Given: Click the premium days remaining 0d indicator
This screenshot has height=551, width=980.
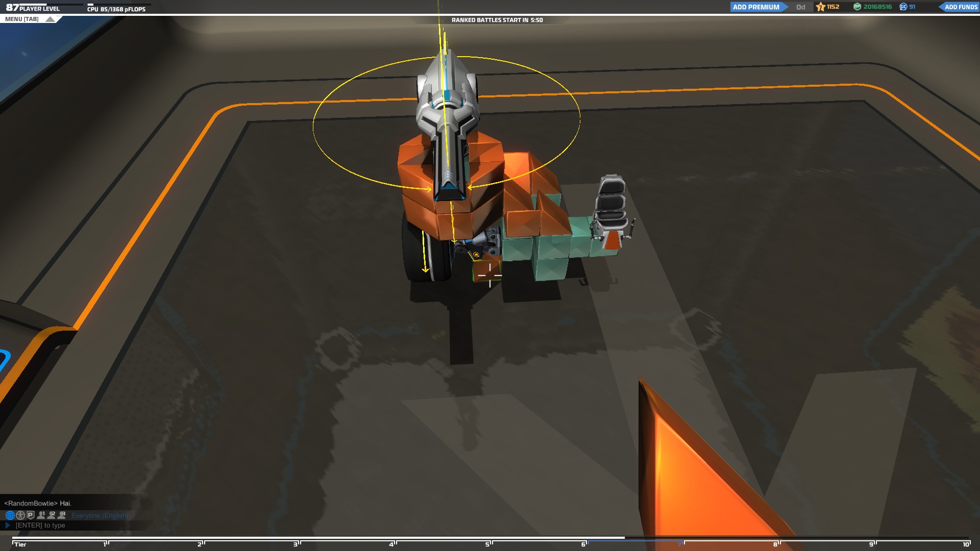Looking at the screenshot, I should tap(801, 7).
